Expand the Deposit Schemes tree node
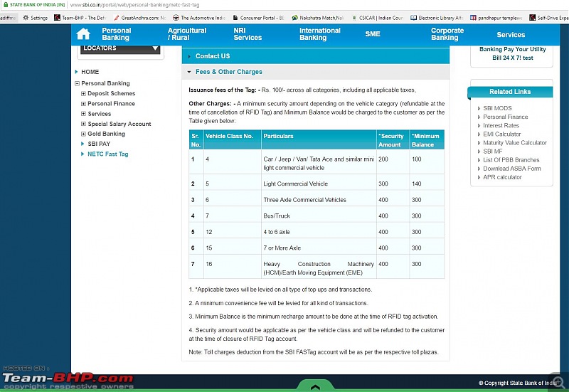The image size is (569, 392). [83, 93]
